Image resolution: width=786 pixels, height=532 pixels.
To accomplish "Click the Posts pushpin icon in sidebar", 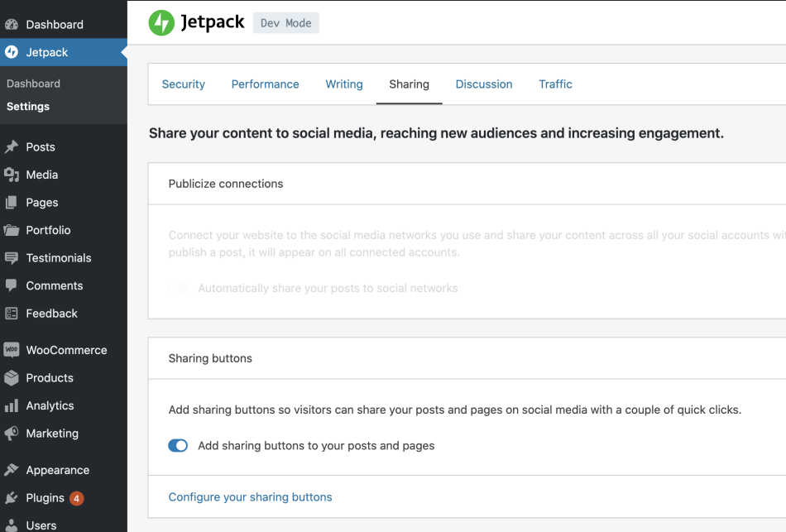I will 12,147.
